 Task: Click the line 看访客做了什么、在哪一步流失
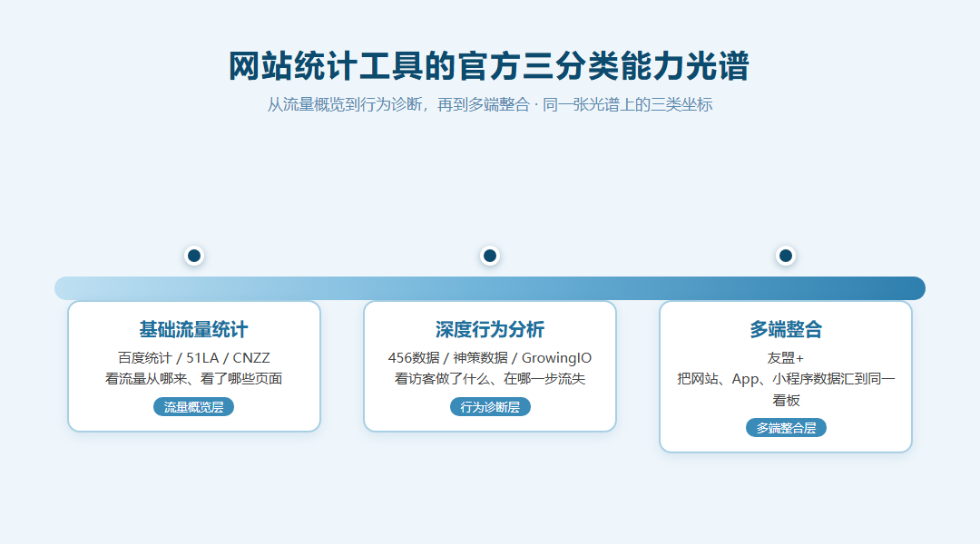490,378
